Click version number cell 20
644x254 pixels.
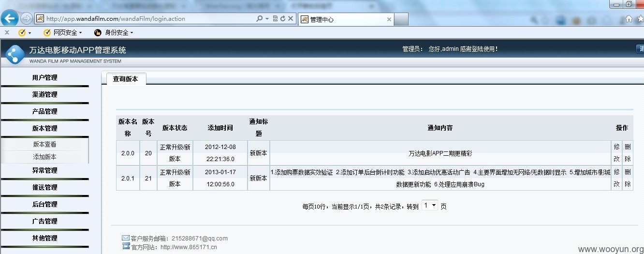tap(148, 153)
